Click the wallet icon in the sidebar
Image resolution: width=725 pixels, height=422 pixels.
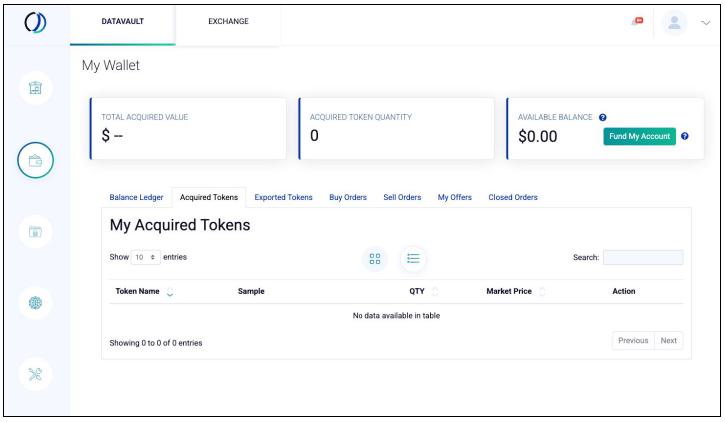tap(35, 160)
